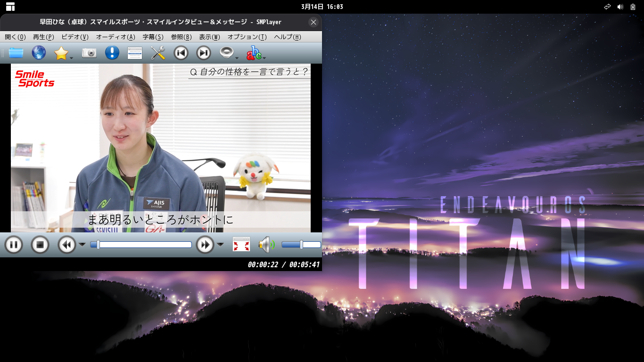Image resolution: width=644 pixels, height=362 pixels.
Task: Rewind the video with the double-left button
Action: [67, 245]
